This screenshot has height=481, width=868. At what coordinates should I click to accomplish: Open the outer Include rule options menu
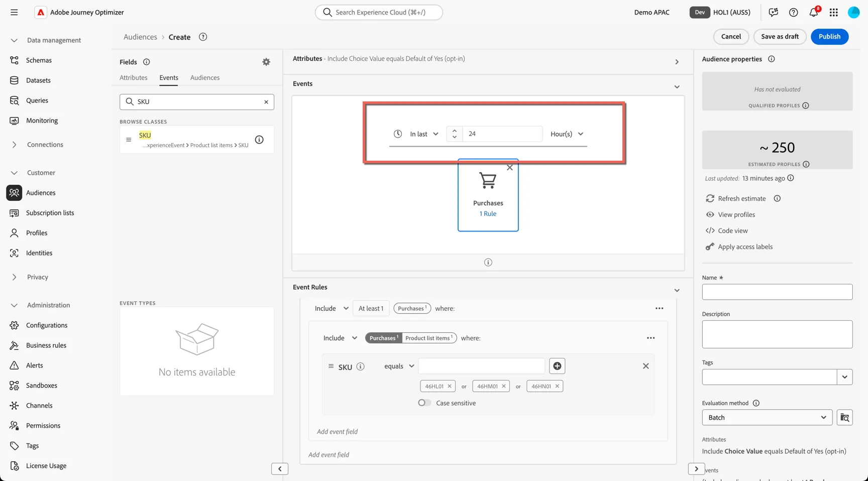point(659,308)
